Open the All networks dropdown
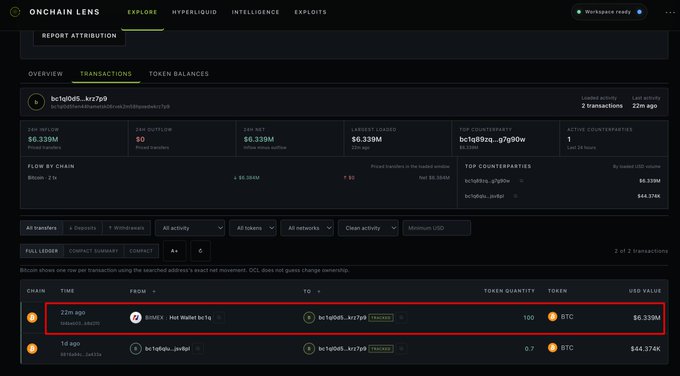This screenshot has width=680, height=376. [307, 228]
